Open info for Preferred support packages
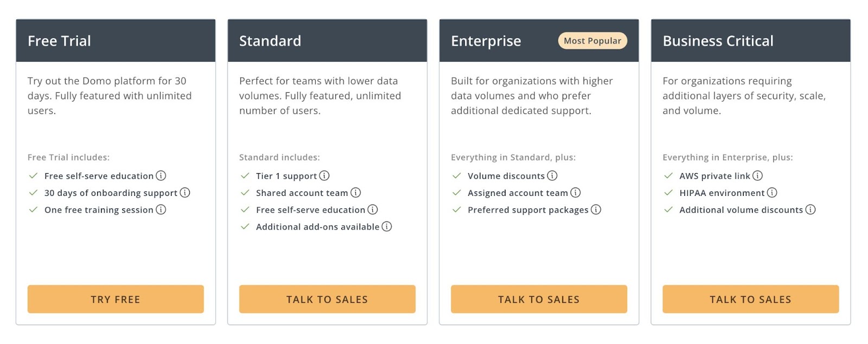Viewport: 868px width, 344px height. pos(596,209)
